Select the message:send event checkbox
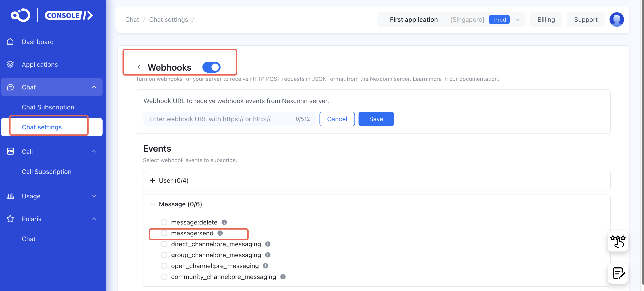The height and width of the screenshot is (291, 644). (x=164, y=233)
